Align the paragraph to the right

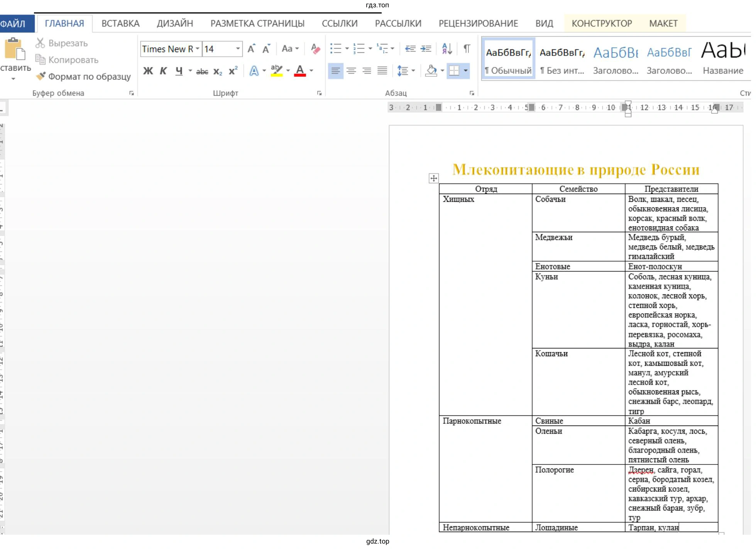[367, 71]
